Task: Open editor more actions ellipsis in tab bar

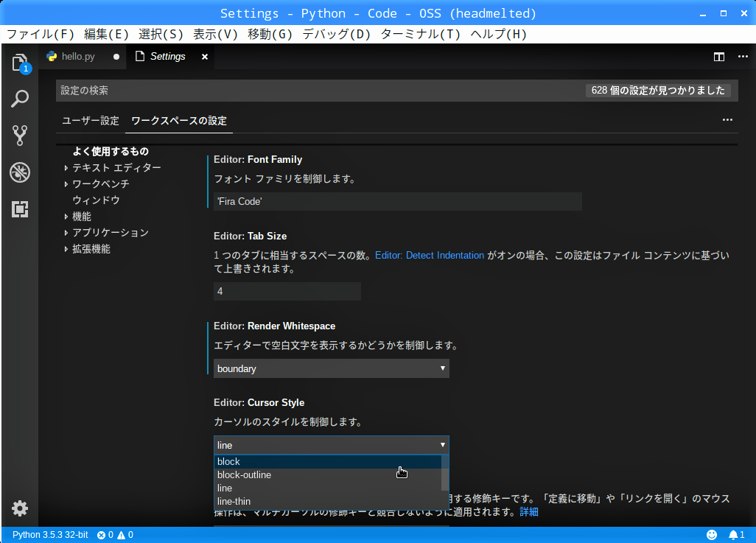Action: click(743, 57)
